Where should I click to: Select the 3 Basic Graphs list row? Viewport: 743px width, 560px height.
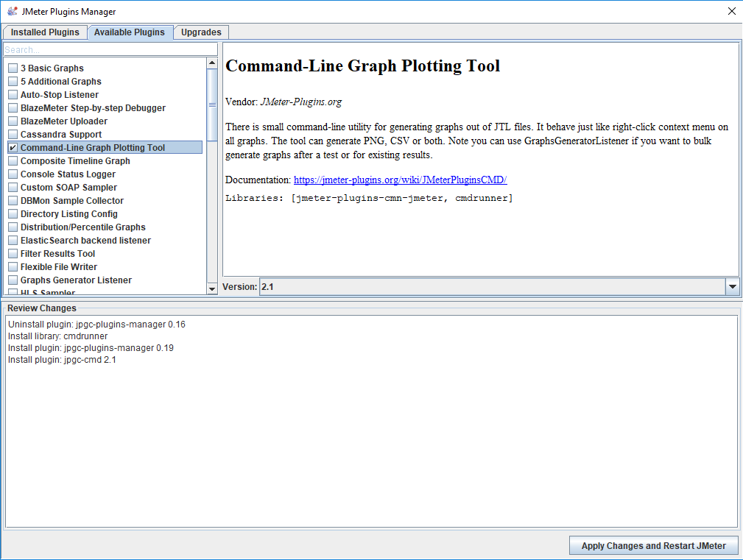[105, 68]
